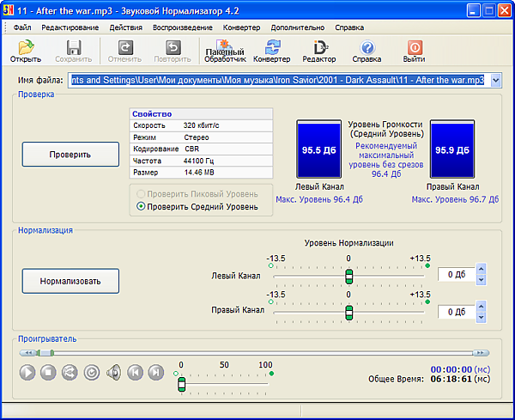Viewport: 515px width, 420px height.
Task: Open the Действия menu
Action: pyautogui.click(x=126, y=27)
